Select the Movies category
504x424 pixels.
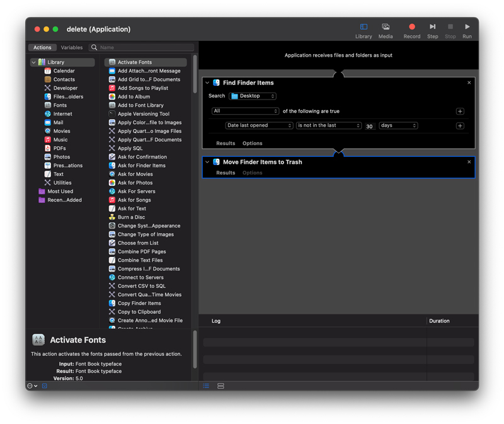[62, 131]
